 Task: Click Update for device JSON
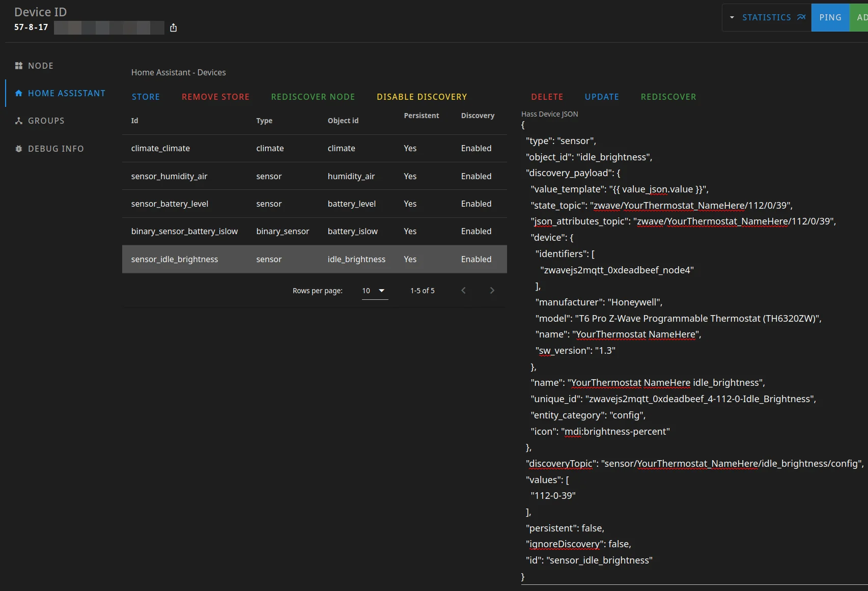point(602,97)
